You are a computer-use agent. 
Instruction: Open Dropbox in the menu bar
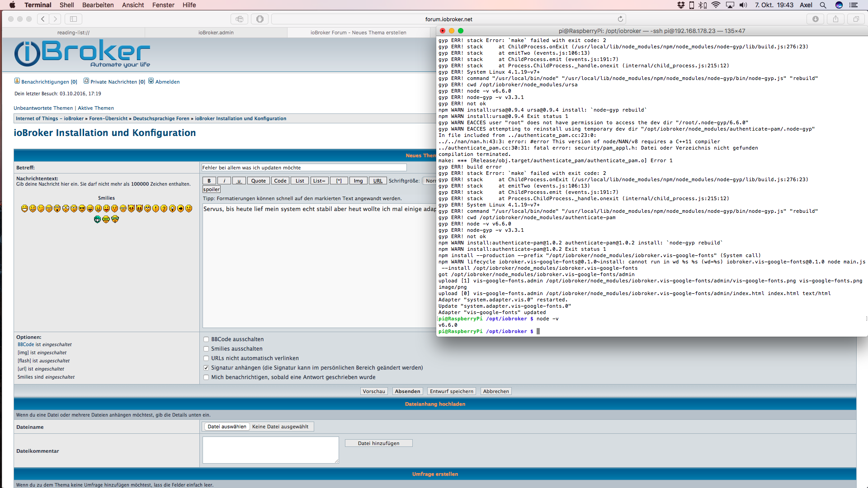tap(681, 5)
